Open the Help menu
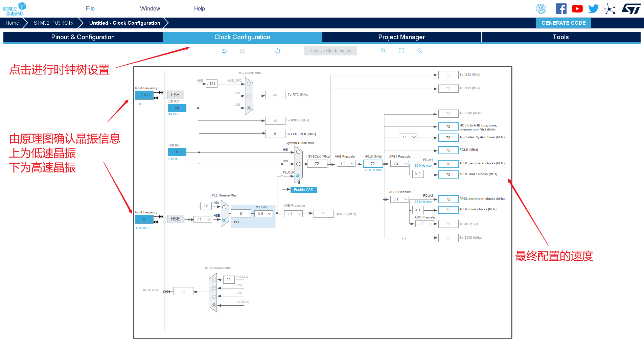The width and height of the screenshot is (644, 352). [x=199, y=9]
